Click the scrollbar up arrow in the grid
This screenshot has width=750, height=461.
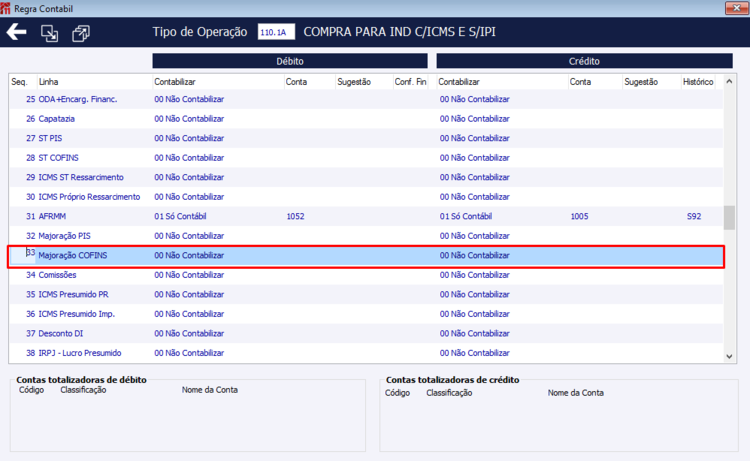pyautogui.click(x=729, y=81)
